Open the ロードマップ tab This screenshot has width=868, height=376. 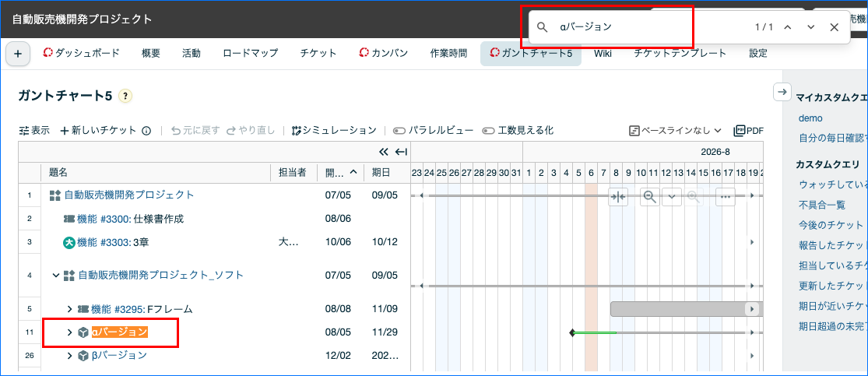pos(250,54)
